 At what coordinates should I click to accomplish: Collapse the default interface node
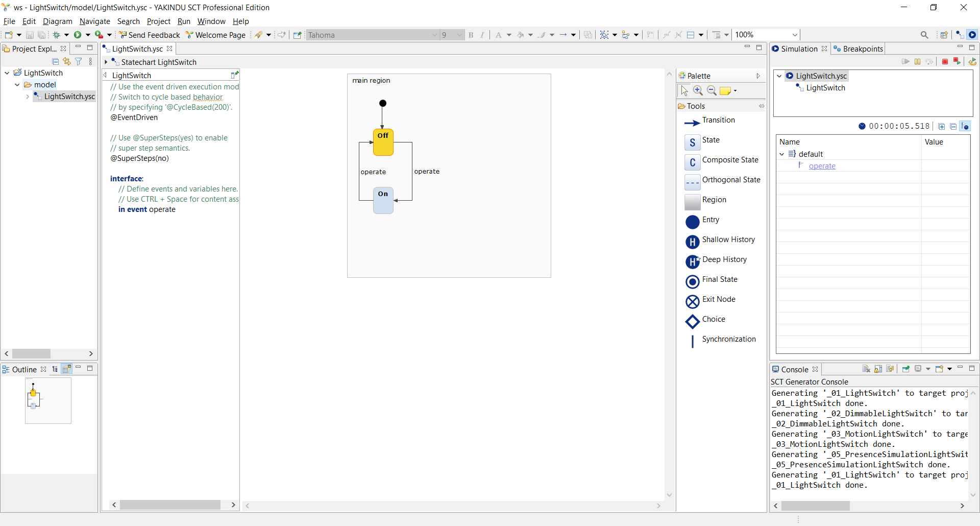tap(781, 154)
